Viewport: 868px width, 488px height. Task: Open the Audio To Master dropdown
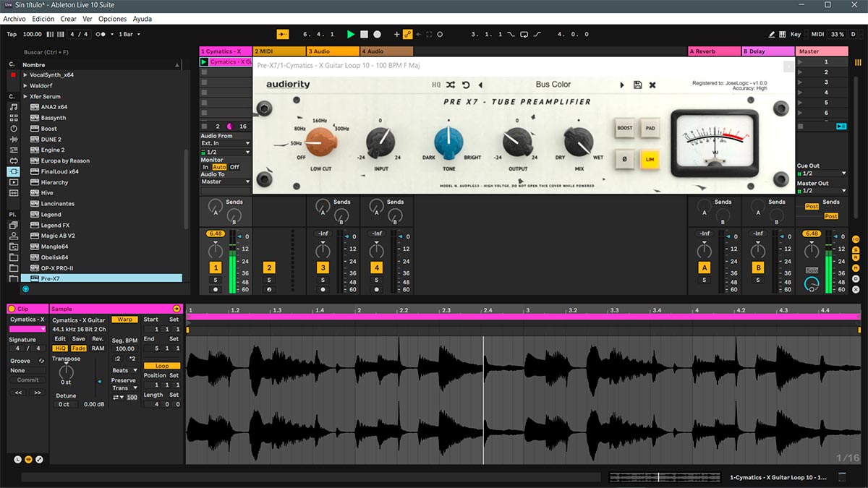point(226,181)
